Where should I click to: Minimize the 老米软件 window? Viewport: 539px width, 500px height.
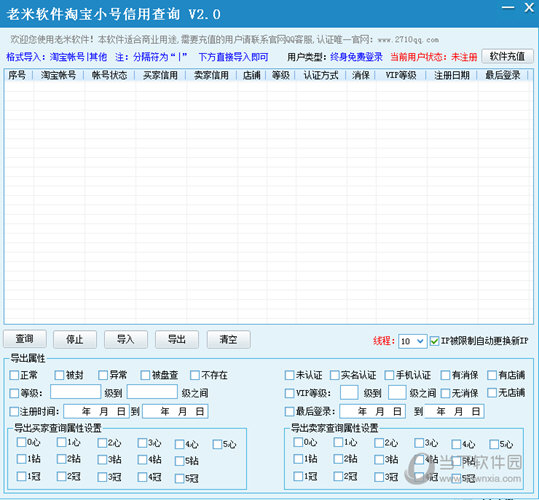coord(508,7)
